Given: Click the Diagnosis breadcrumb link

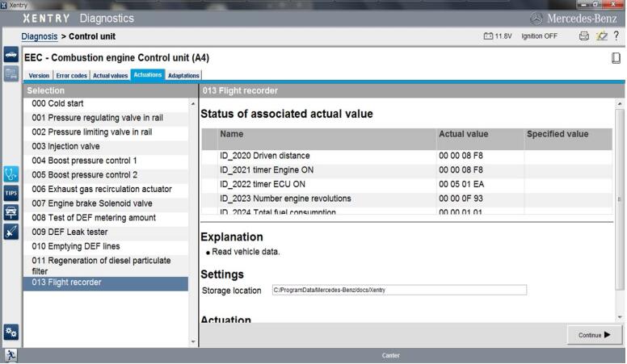Looking at the screenshot, I should point(39,36).
